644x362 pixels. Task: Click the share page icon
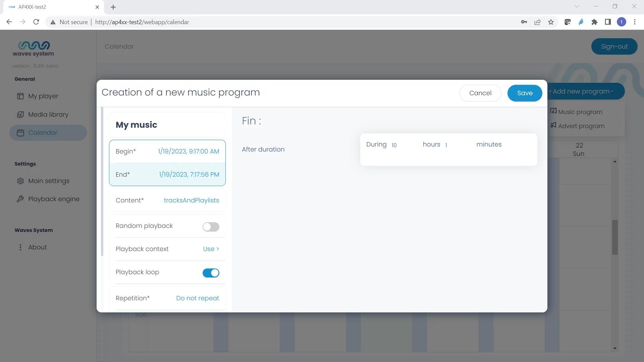537,22
